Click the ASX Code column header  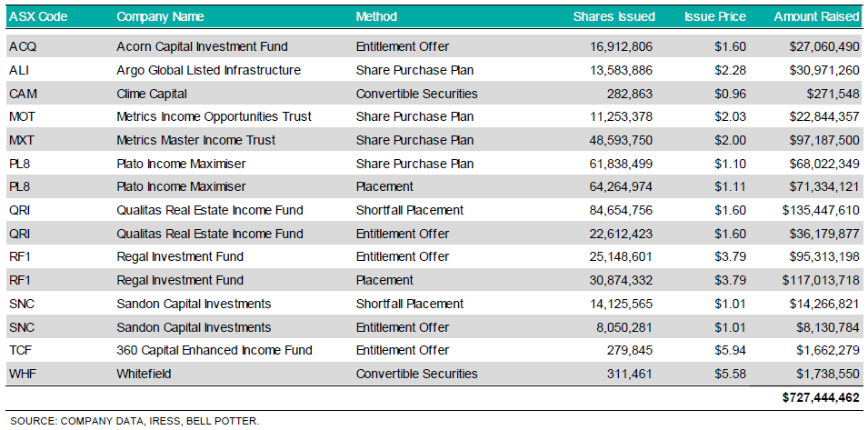pyautogui.click(x=38, y=16)
